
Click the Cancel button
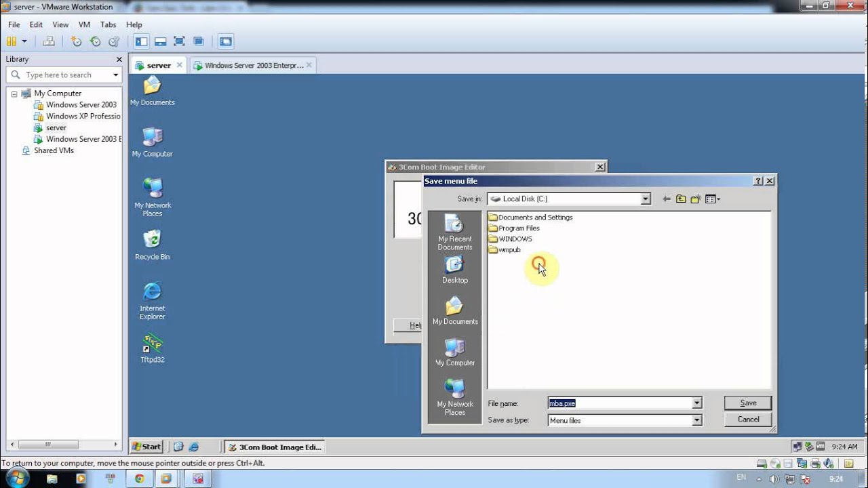coord(748,420)
